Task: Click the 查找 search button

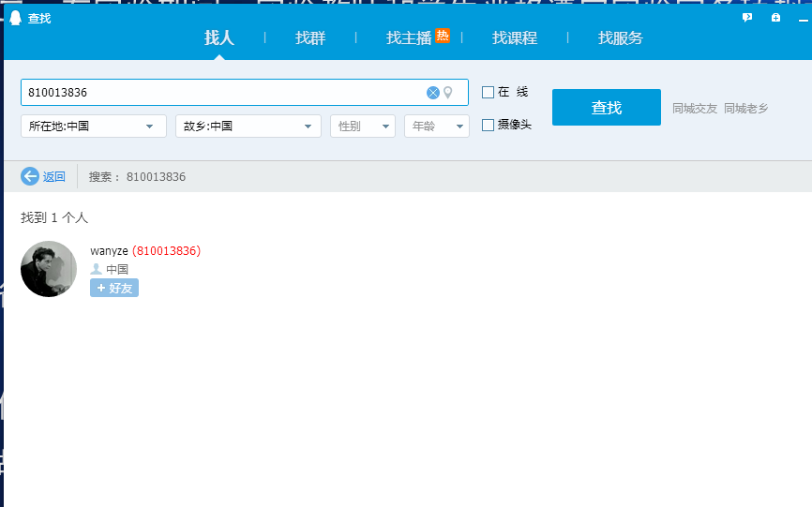Action: [x=607, y=107]
